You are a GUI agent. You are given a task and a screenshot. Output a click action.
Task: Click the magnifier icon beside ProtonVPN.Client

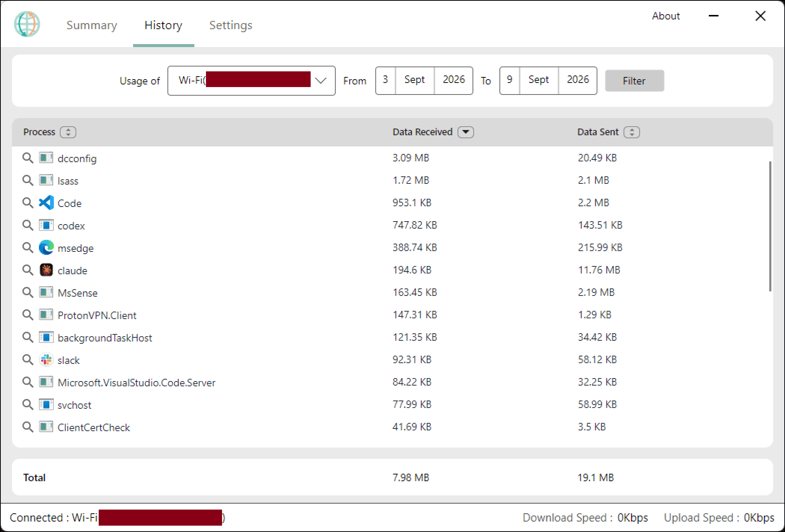(x=28, y=315)
